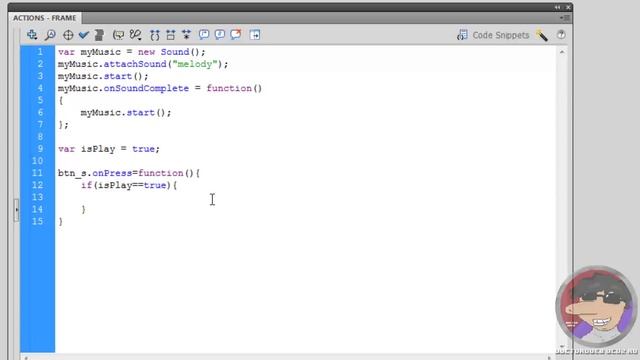This screenshot has height=360, width=640.
Task: Click Expand all icon
Action: 187,35
